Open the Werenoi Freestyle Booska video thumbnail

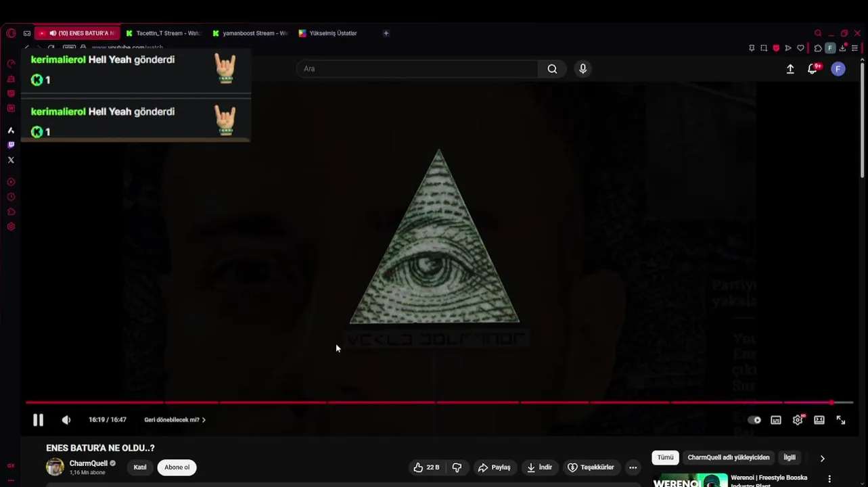[690, 480]
